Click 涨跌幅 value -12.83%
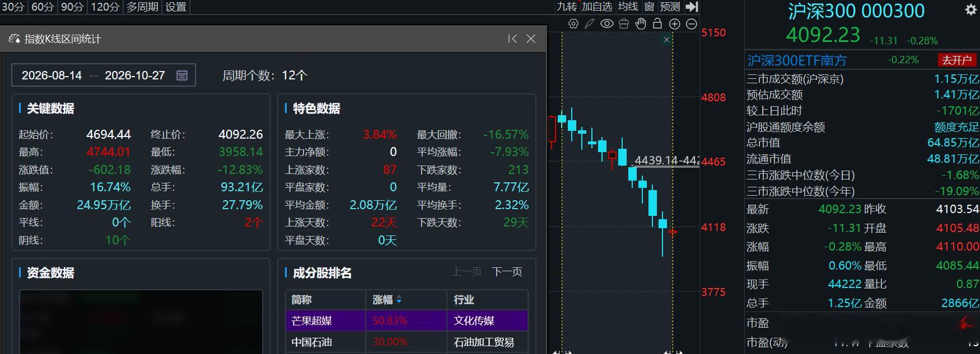The image size is (980, 354). click(240, 169)
